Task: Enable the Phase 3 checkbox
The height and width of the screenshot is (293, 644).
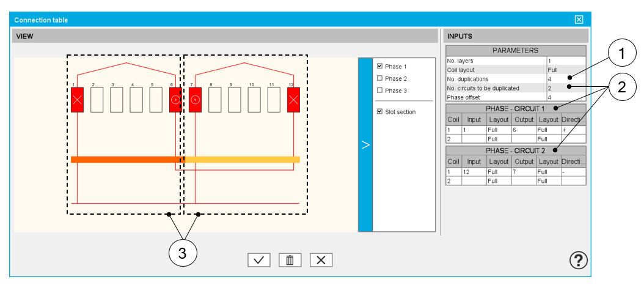Action: [x=380, y=91]
